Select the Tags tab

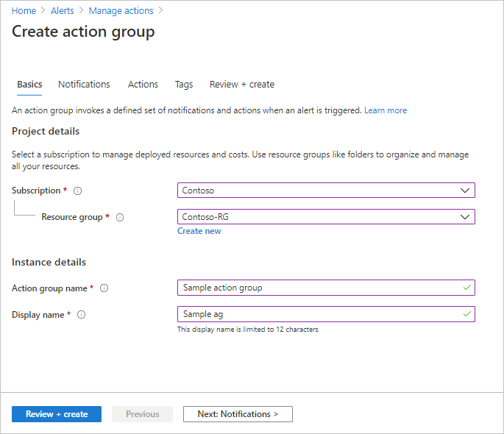184,85
